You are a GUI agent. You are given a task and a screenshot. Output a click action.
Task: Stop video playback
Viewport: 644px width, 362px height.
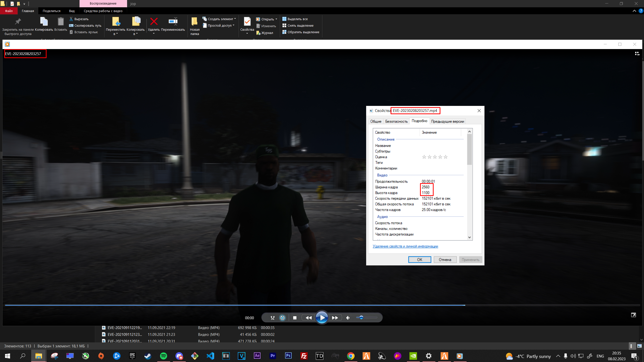(x=295, y=318)
